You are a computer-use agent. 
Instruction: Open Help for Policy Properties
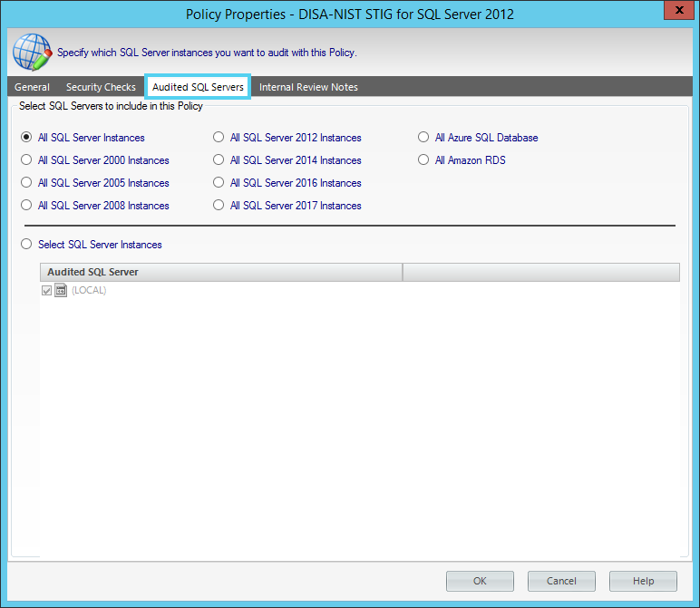click(643, 581)
